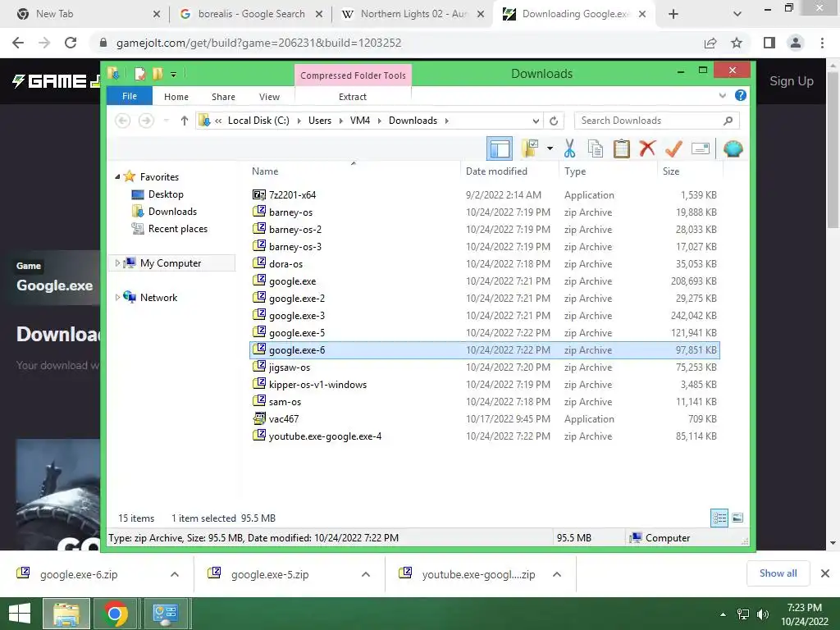Open the recent locations dropdown arrow

[x=166, y=121]
